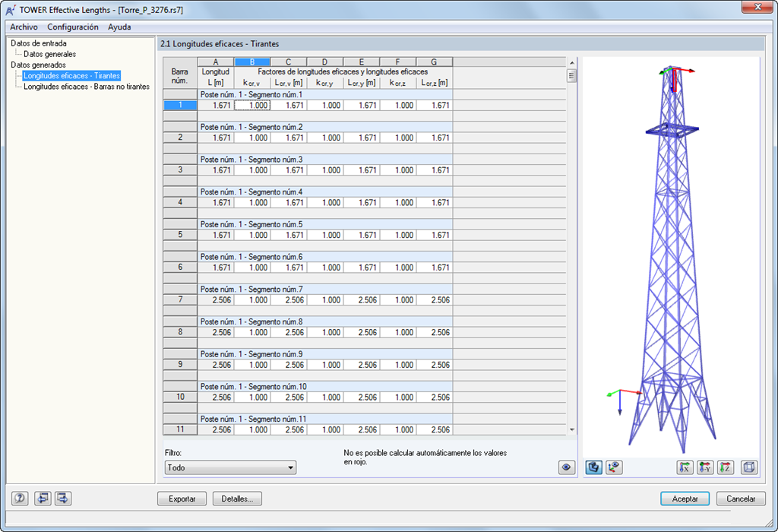Switch 3D model to Z-axis view
This screenshot has width=778, height=532.
(726, 467)
